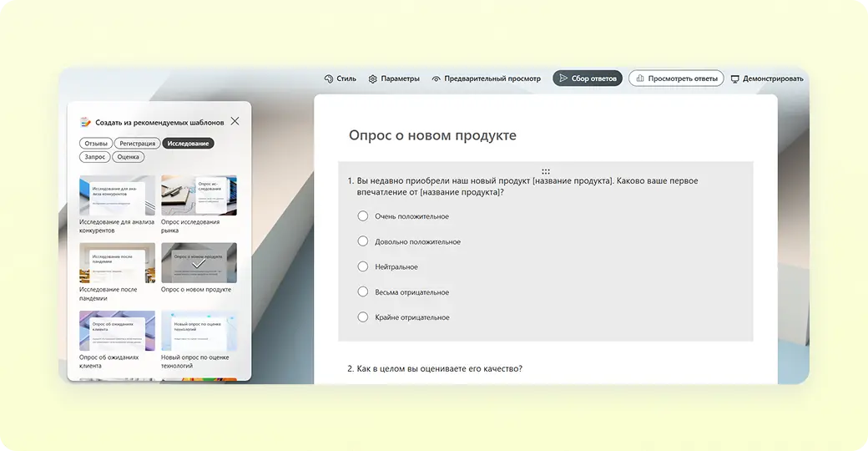Image resolution: width=868 pixels, height=451 pixels.
Task: Click the Демонстрировать screen icon
Action: click(734, 79)
